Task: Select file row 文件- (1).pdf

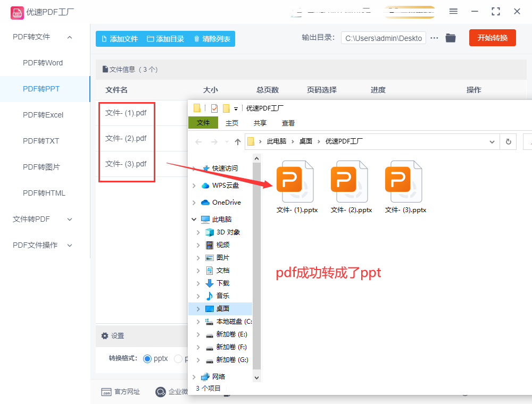Action: point(126,113)
